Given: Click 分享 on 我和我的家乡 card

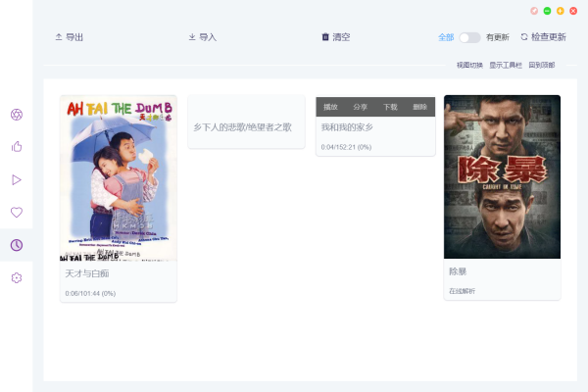Looking at the screenshot, I should [360, 107].
